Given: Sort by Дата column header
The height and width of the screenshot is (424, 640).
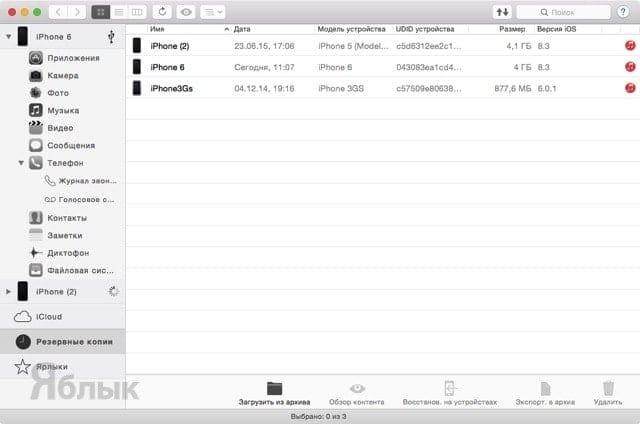Looking at the screenshot, I should (242, 29).
